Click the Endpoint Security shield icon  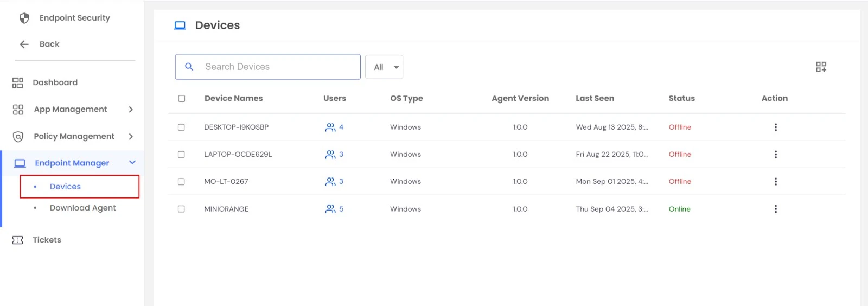(24, 18)
